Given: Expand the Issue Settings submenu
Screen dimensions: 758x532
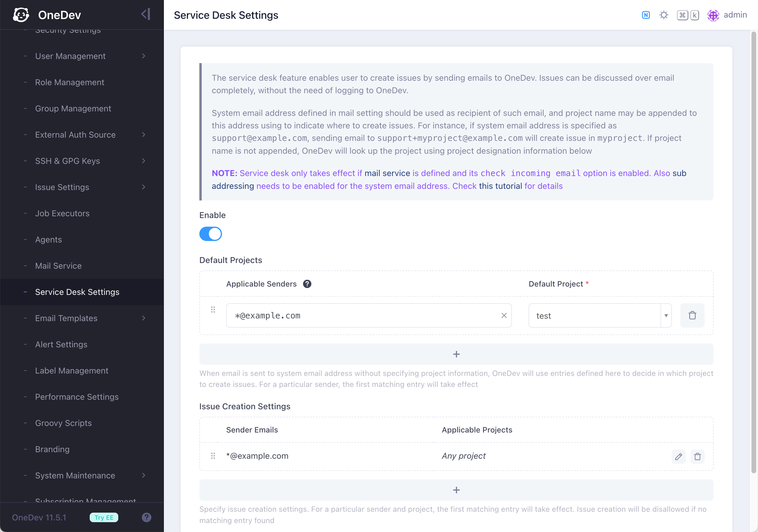Looking at the screenshot, I should 143,187.
